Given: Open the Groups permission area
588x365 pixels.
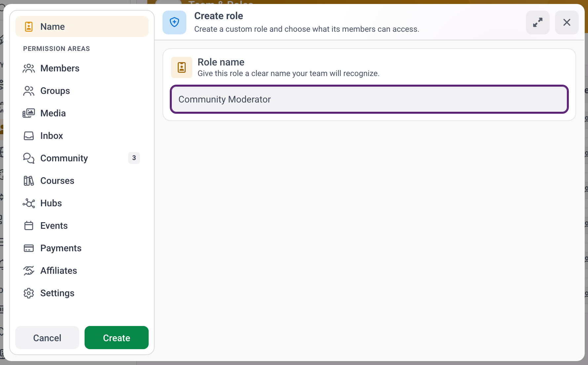Looking at the screenshot, I should tap(82, 91).
